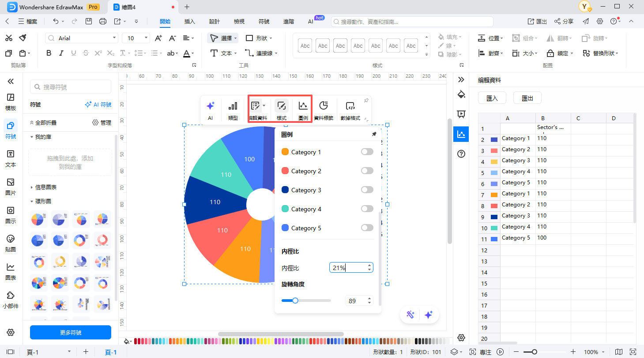
Task: Open the 設計 ribbon tab
Action: click(214, 21)
